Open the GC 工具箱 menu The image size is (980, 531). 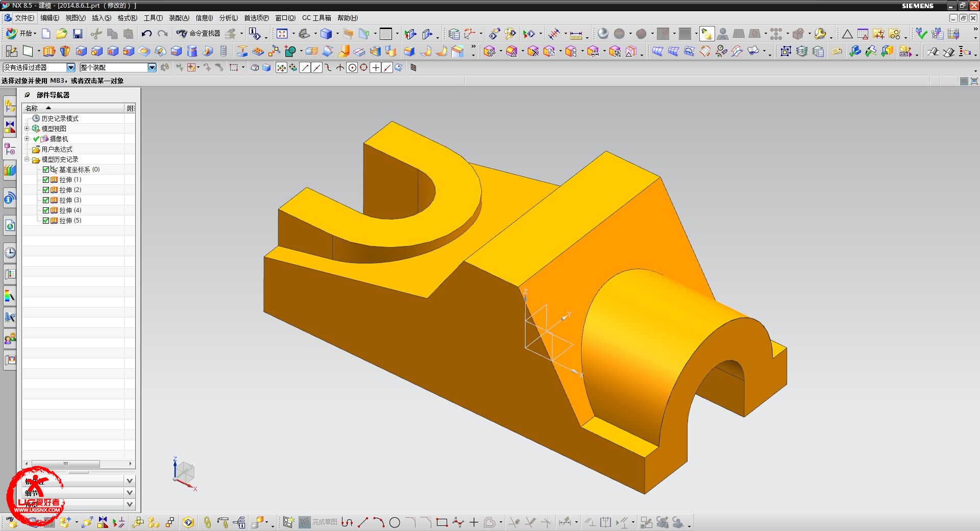point(316,18)
